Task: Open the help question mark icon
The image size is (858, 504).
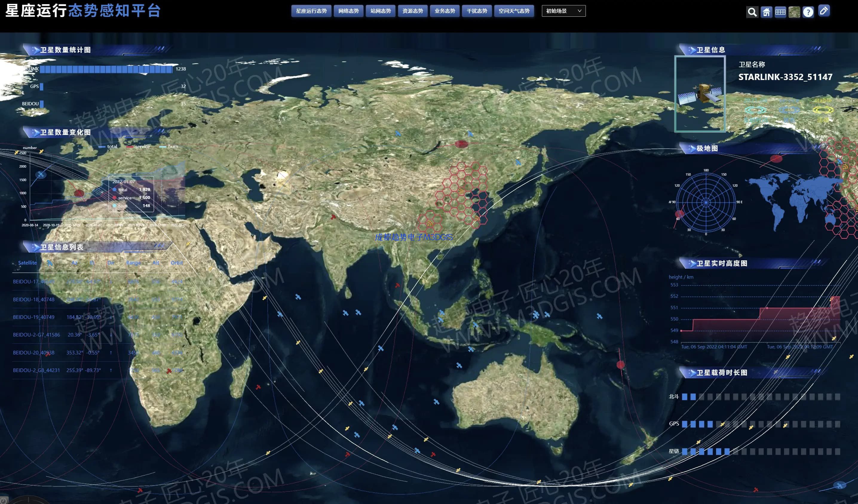Action: pyautogui.click(x=808, y=12)
